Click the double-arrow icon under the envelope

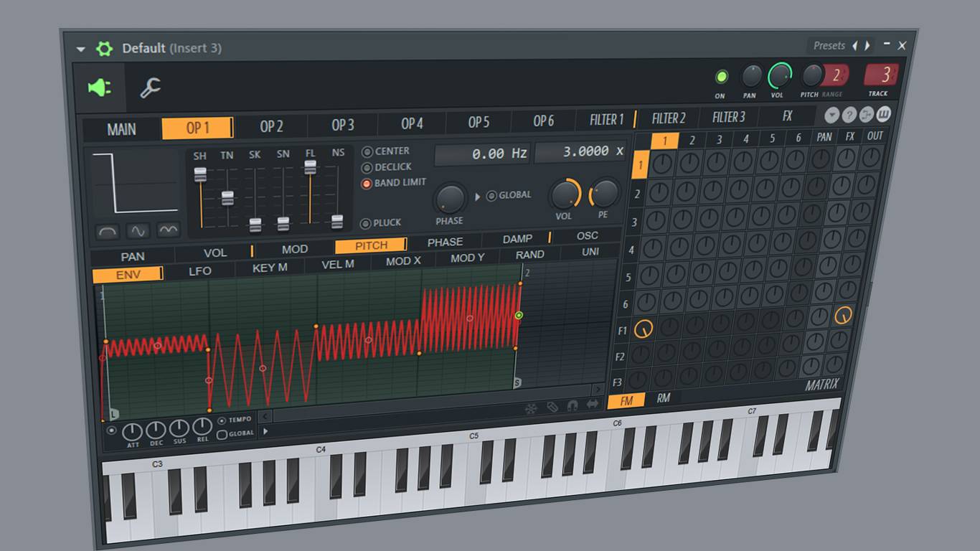(x=593, y=404)
